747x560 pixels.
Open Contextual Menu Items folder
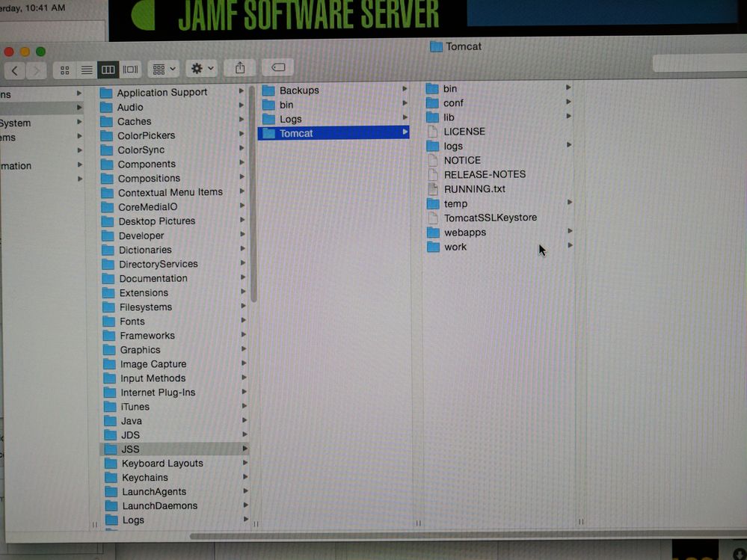(170, 192)
